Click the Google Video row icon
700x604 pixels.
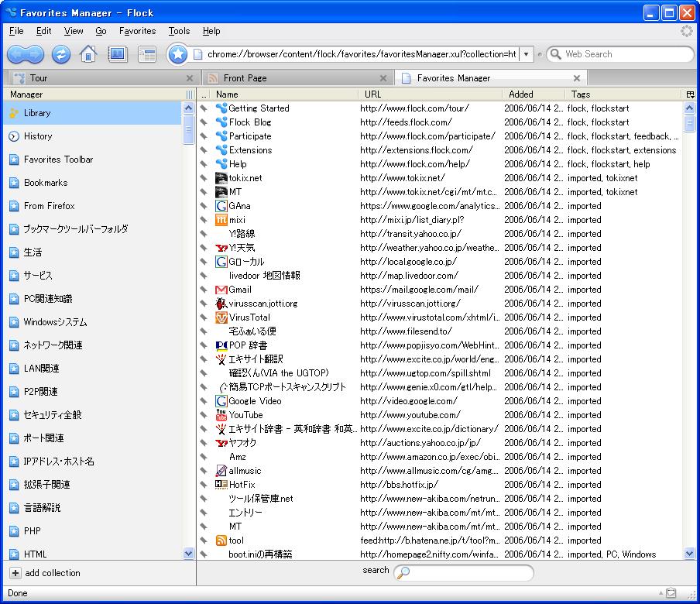[221, 401]
